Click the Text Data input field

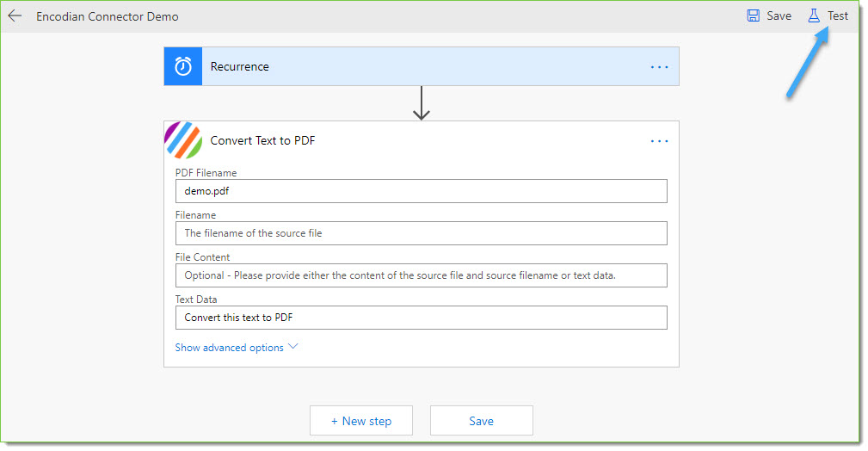coord(422,318)
